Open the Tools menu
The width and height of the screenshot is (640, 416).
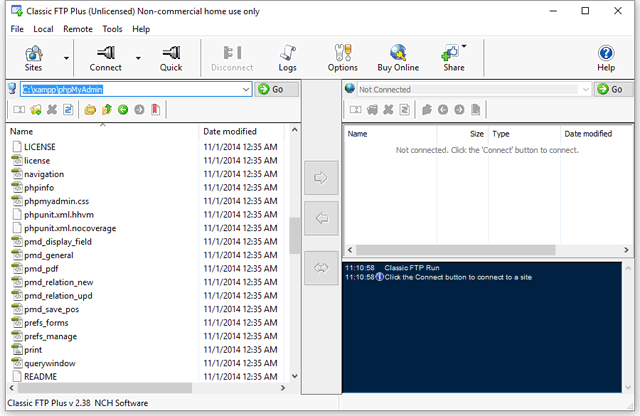coord(112,29)
